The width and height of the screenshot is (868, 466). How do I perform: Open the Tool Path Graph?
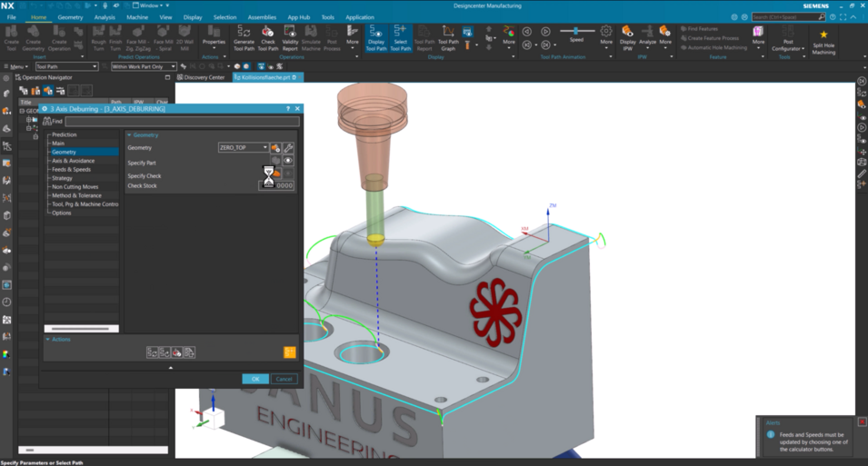coord(448,37)
